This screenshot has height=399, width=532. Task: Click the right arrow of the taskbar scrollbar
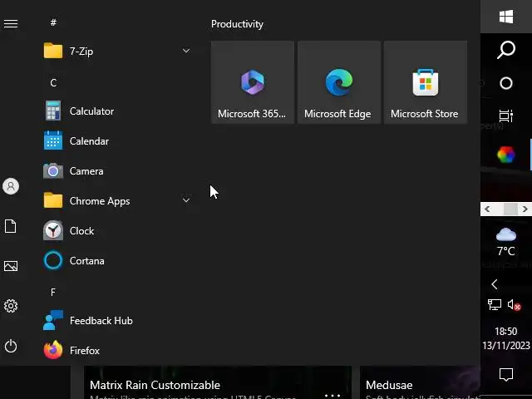pos(525,209)
